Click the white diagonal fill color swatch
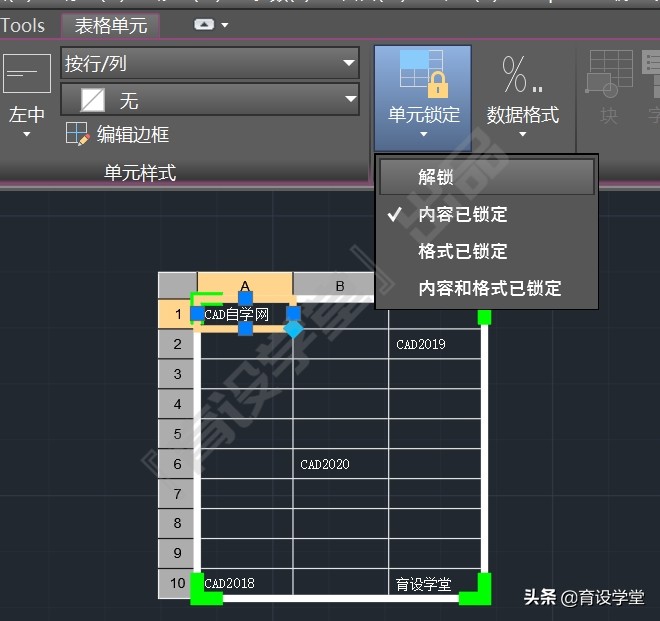Viewport: 660px width, 621px height. pos(93,100)
